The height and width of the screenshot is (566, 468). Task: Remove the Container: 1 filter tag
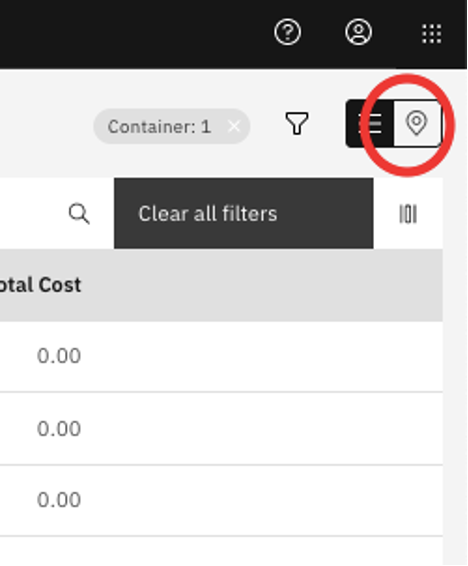tap(234, 127)
